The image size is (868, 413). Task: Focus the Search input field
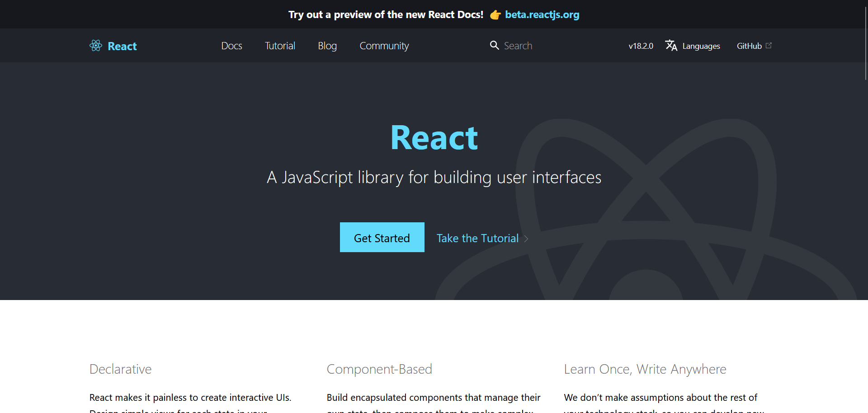click(x=518, y=46)
